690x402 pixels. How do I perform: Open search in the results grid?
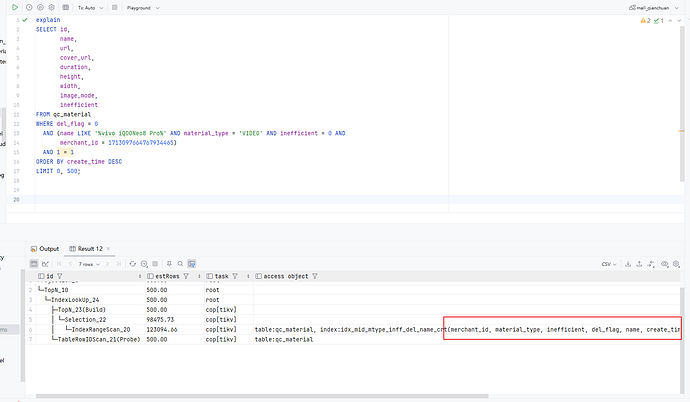coord(180,264)
